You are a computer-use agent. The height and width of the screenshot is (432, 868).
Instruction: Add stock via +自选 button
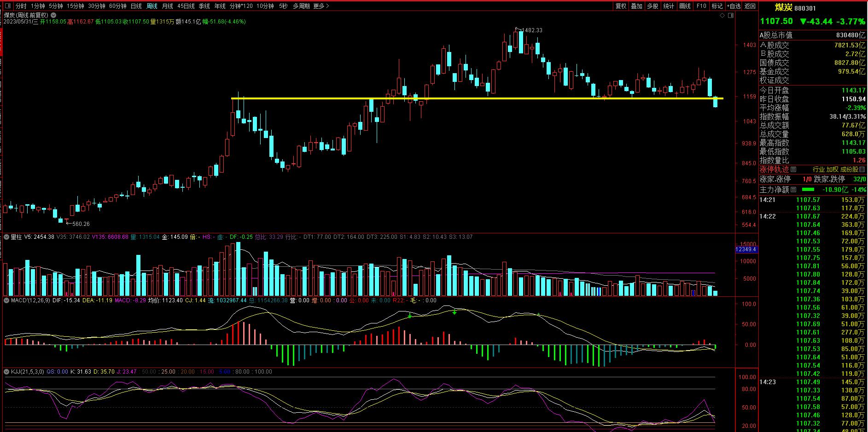coord(734,6)
